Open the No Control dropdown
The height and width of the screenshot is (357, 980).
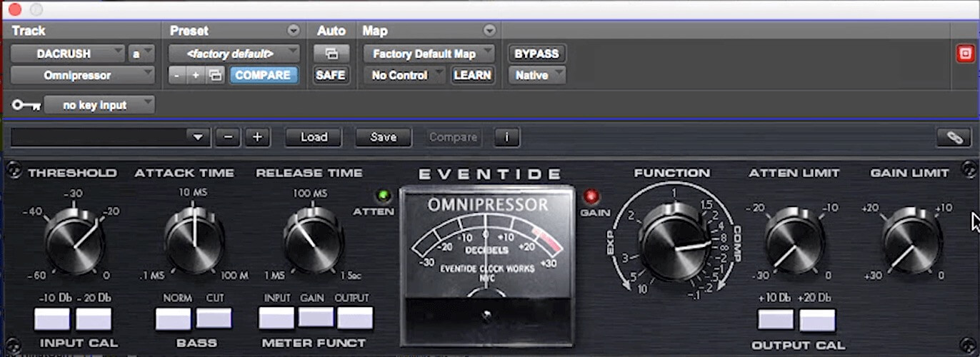click(404, 75)
